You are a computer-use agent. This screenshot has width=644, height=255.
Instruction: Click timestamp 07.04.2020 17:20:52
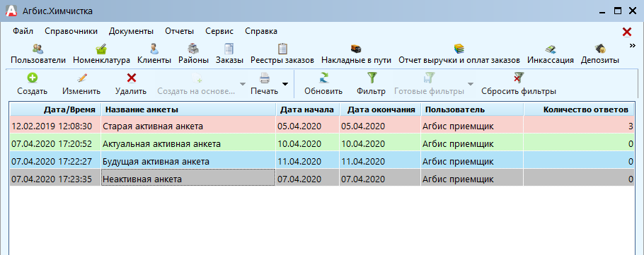click(x=52, y=144)
